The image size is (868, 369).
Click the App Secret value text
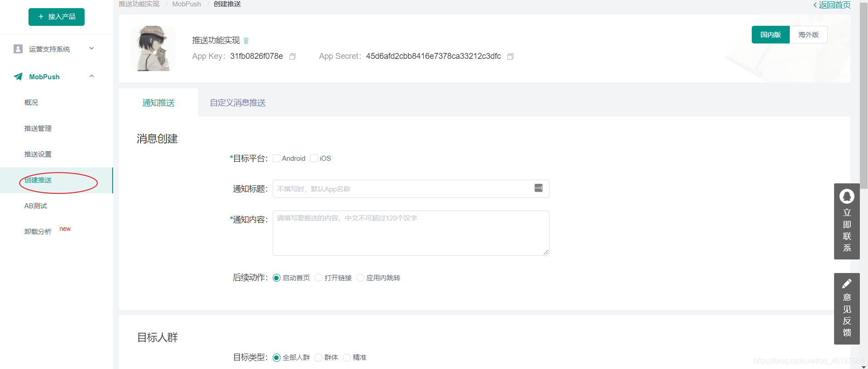pos(433,56)
